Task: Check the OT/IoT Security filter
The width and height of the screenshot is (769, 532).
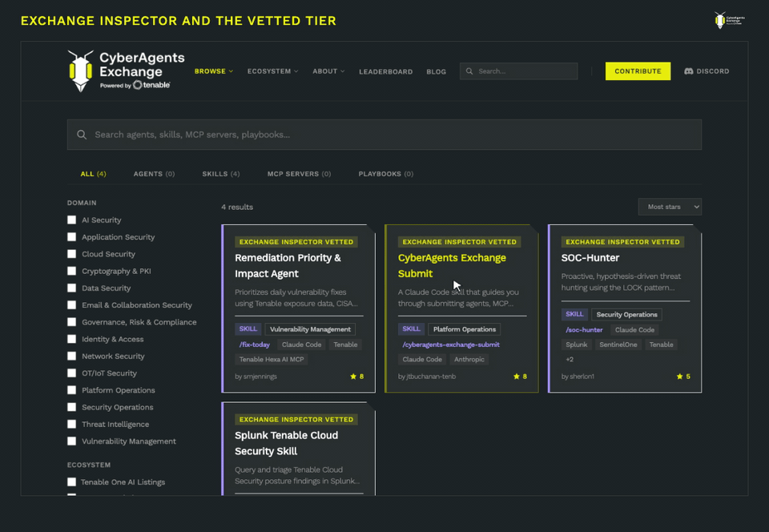Action: [71, 373]
